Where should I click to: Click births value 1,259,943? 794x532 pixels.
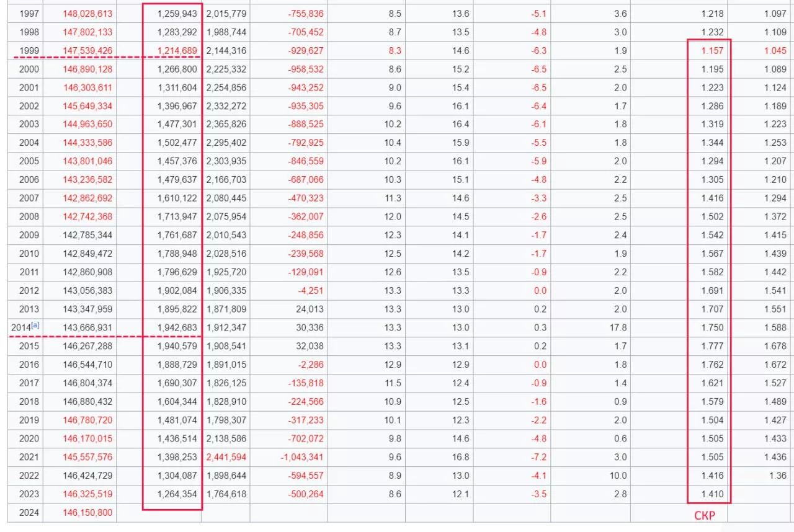point(177,14)
